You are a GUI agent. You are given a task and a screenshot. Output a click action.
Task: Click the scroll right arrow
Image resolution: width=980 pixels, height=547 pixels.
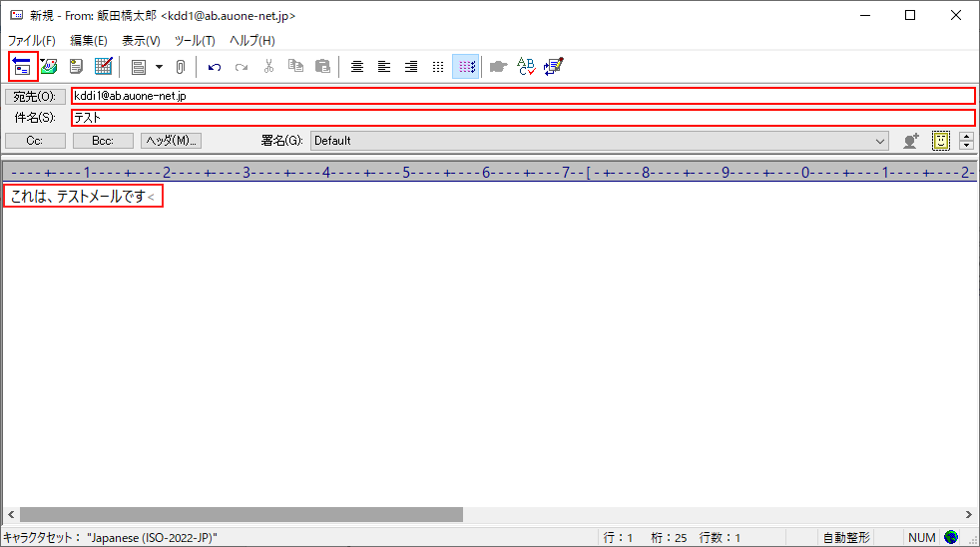point(969,514)
